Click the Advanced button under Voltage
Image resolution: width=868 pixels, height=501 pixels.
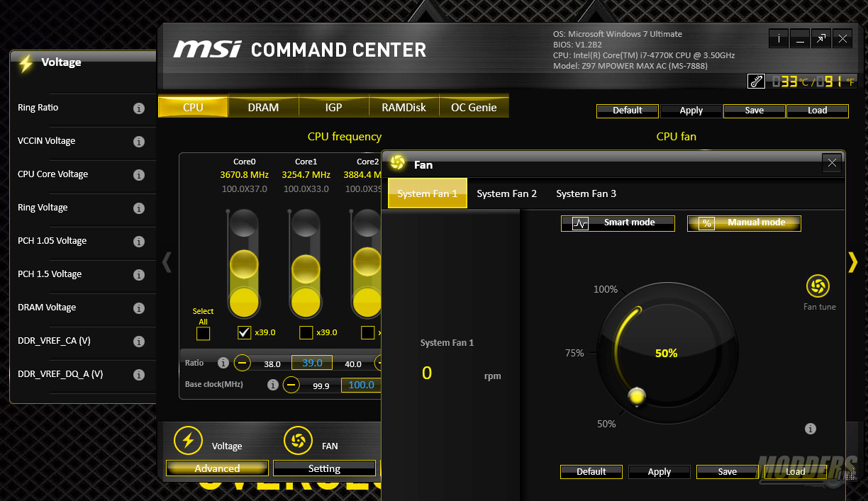click(218, 468)
